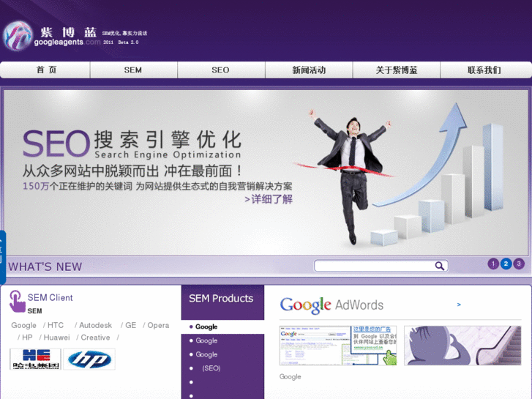Click the small arrow beside AdWords

pos(459,305)
